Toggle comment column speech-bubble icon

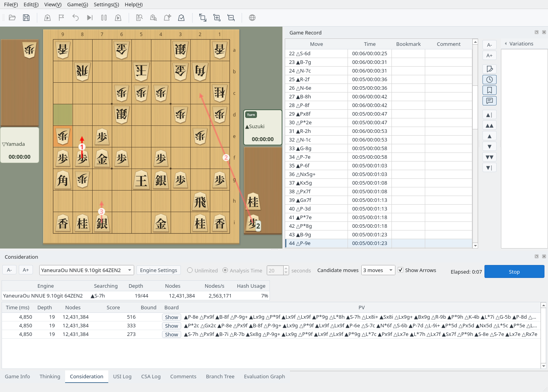[x=490, y=101]
